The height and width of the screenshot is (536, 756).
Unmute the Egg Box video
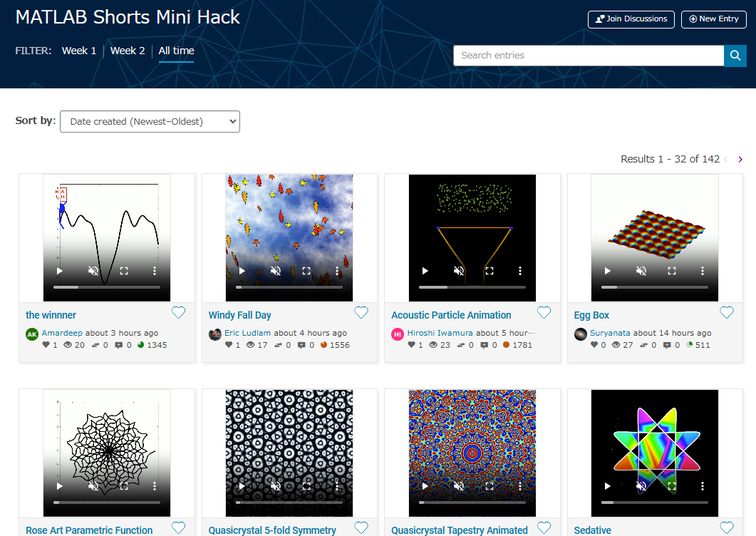pyautogui.click(x=641, y=271)
